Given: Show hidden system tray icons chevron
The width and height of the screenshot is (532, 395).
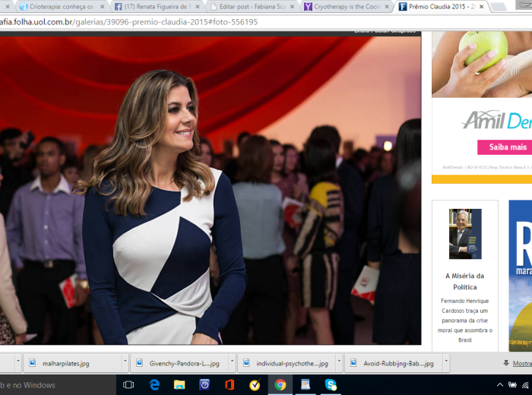Looking at the screenshot, I should click(x=500, y=385).
